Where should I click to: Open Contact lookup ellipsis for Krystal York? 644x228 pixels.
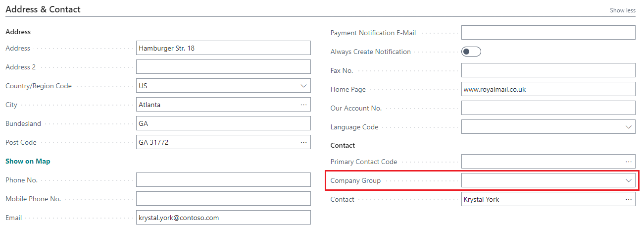coord(629,199)
